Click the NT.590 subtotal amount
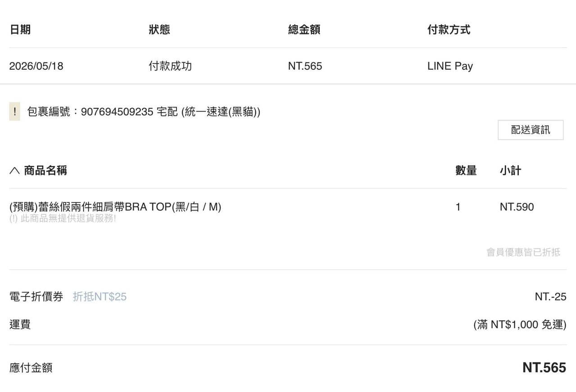The image size is (576, 392). coord(517,207)
